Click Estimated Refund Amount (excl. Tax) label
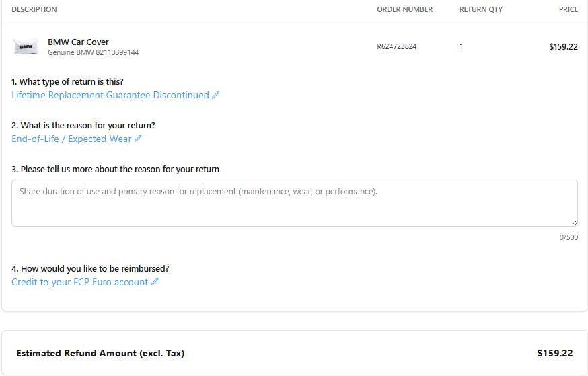 pyautogui.click(x=100, y=353)
